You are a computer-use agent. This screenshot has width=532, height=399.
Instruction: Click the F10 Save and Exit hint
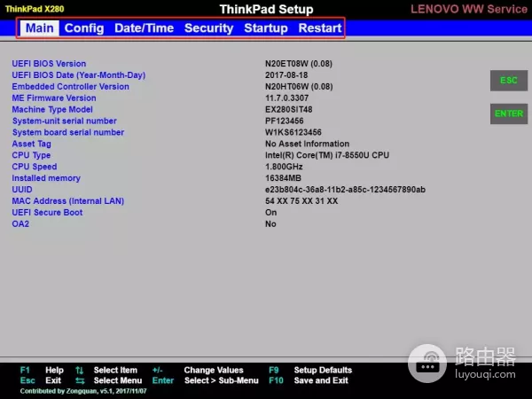coord(309,380)
